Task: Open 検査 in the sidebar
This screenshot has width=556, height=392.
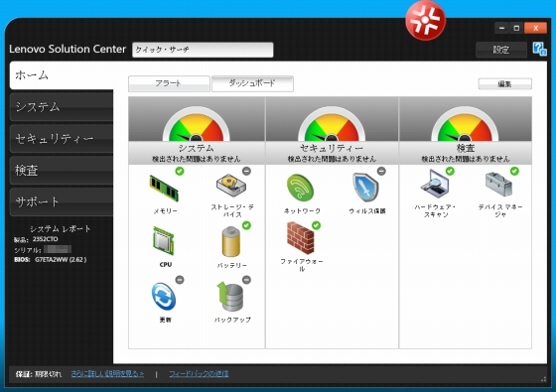Action: (62, 171)
